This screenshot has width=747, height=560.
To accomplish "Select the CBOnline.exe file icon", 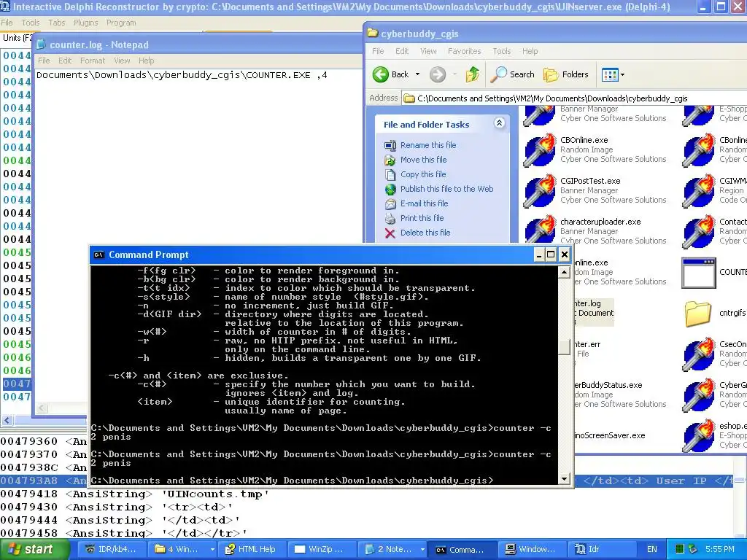I will [539, 149].
